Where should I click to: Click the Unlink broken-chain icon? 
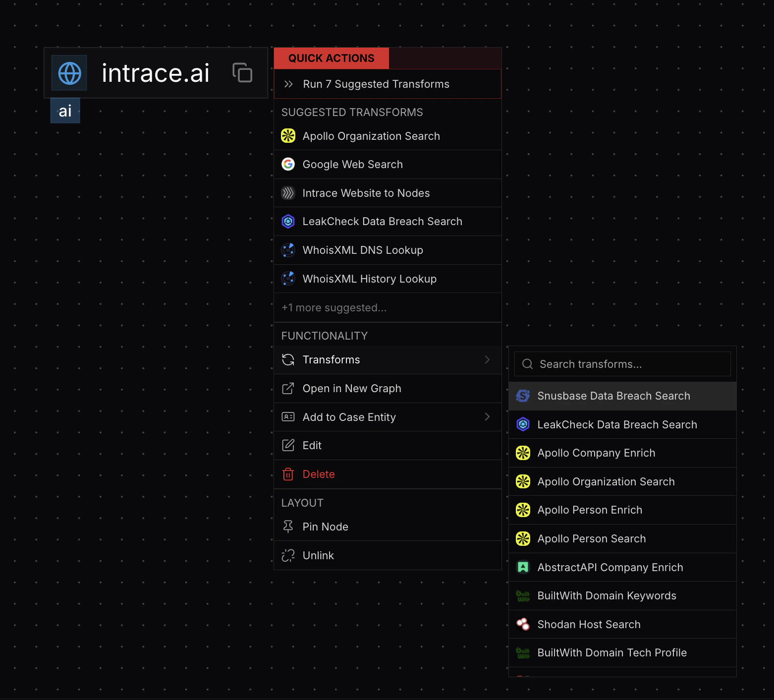click(x=288, y=555)
